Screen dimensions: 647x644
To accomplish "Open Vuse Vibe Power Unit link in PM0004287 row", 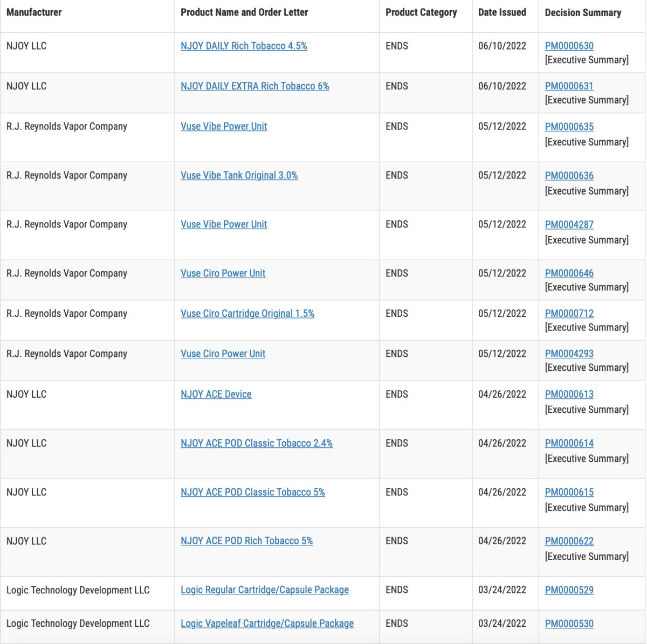I will click(224, 225).
